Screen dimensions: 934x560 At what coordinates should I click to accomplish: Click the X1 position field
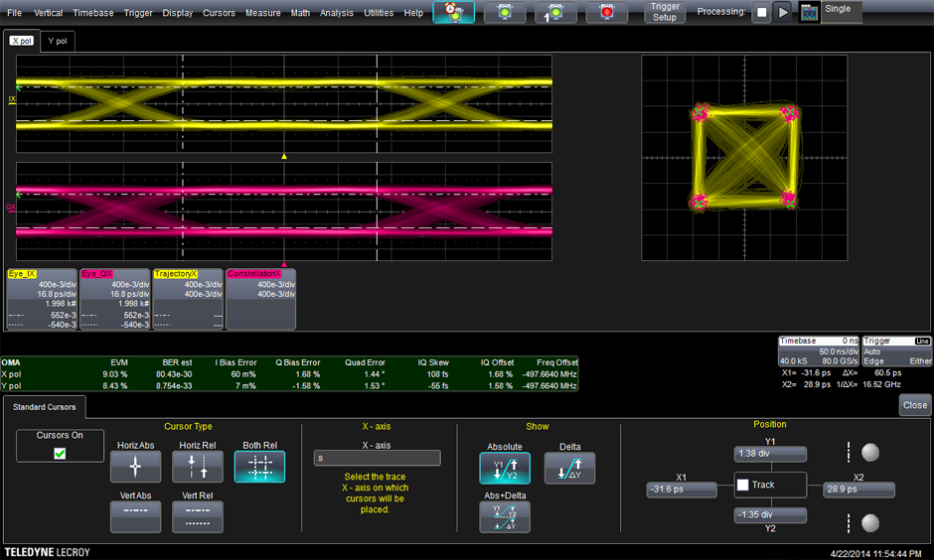[x=681, y=490]
